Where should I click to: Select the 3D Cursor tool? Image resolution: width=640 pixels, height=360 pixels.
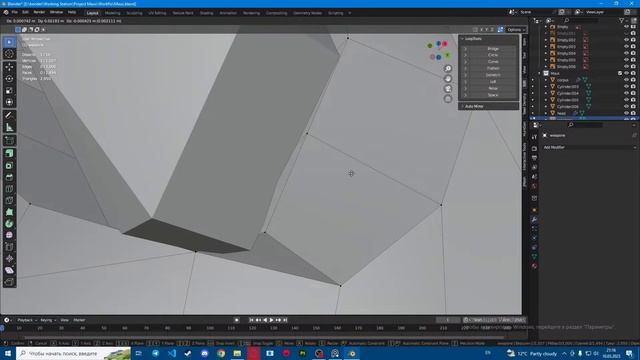click(x=9, y=54)
